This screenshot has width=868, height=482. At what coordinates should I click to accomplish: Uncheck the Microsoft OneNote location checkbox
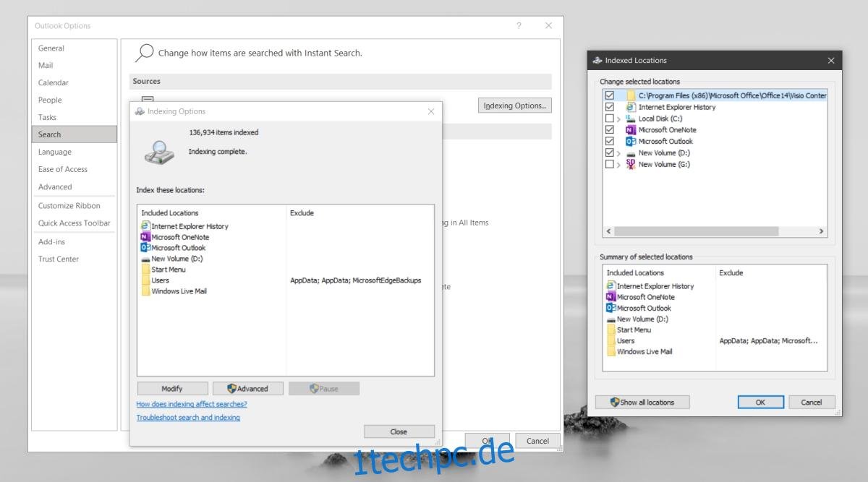point(609,130)
